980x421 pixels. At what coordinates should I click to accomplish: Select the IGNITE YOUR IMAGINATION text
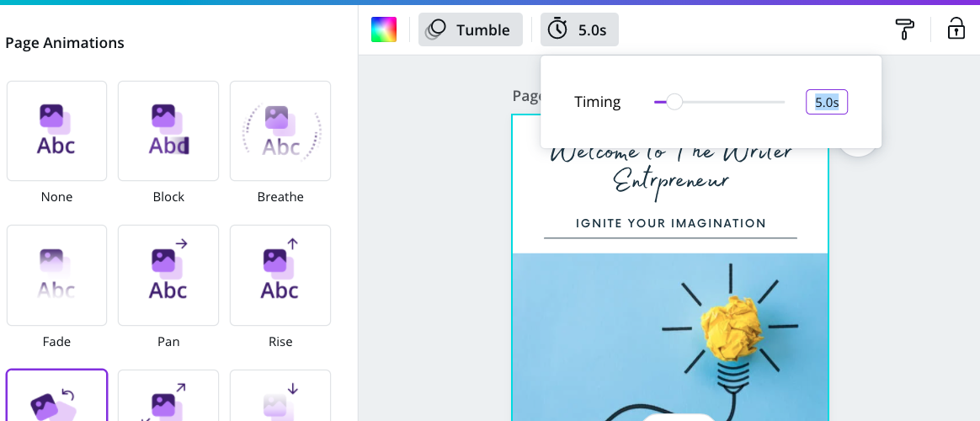pyautogui.click(x=671, y=223)
